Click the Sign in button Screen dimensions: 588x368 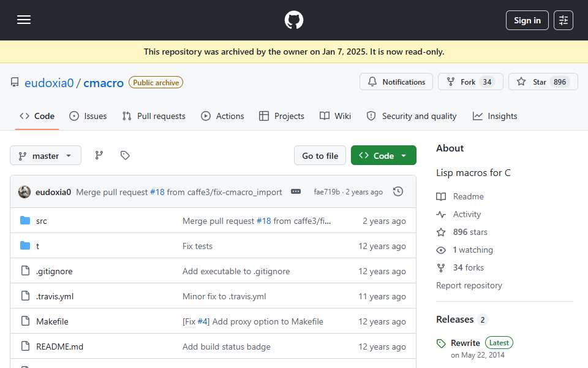click(527, 20)
